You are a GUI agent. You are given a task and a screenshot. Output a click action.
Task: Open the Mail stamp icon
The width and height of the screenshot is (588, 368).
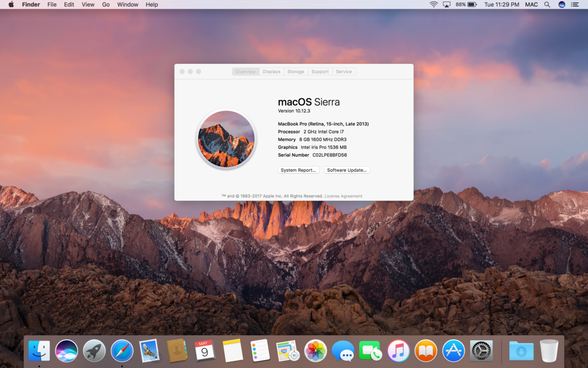149,351
